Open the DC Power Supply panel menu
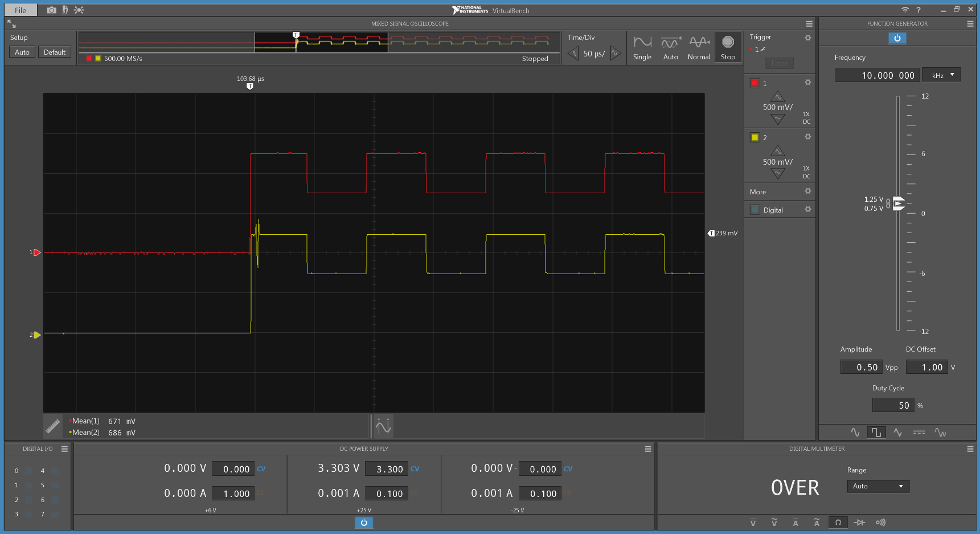 (x=648, y=449)
